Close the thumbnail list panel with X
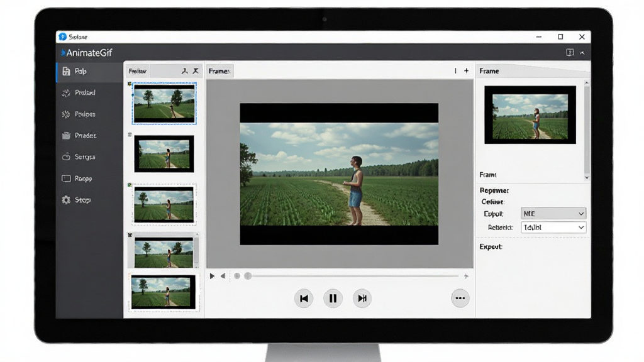The height and width of the screenshot is (362, 644). pos(196,71)
